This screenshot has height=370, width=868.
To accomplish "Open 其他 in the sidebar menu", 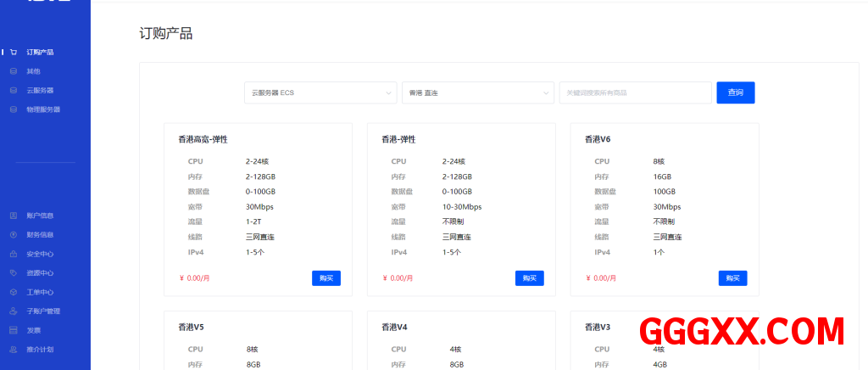I will click(33, 71).
